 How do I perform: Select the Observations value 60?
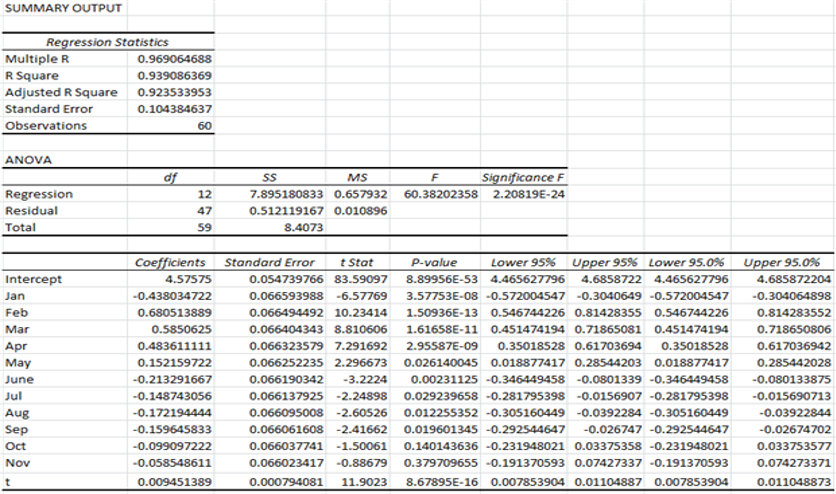pyautogui.click(x=205, y=126)
